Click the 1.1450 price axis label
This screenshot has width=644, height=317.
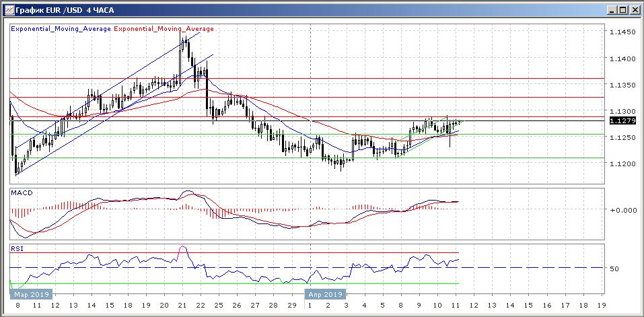point(621,32)
